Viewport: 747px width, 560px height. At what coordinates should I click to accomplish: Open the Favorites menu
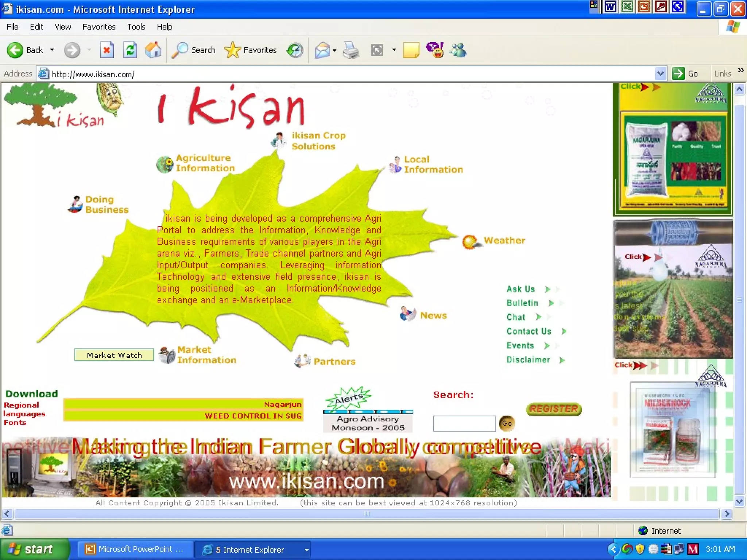point(98,27)
